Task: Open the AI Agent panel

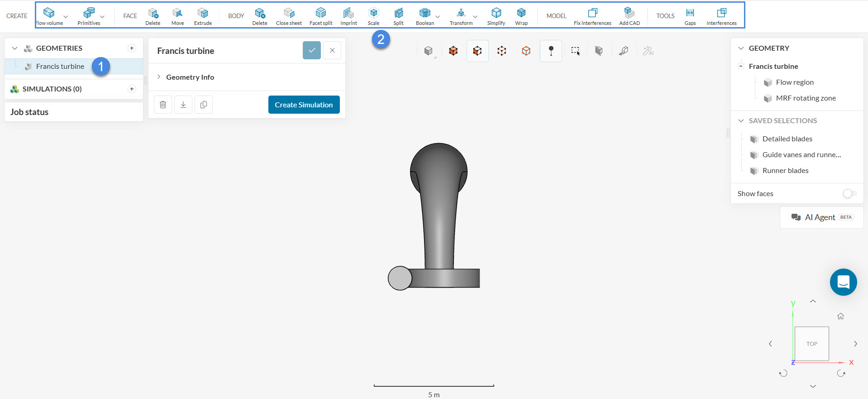Action: 821,217
